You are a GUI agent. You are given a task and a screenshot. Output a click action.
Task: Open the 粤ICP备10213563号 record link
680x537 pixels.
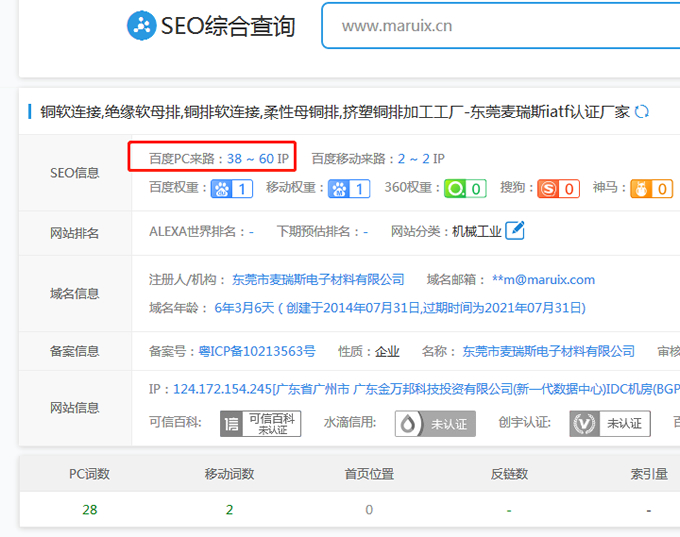coord(257,351)
